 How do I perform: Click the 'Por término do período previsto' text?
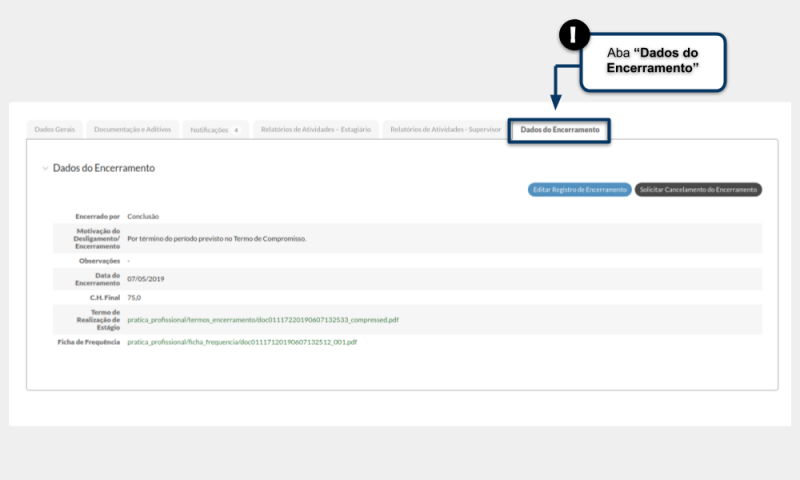coord(217,239)
